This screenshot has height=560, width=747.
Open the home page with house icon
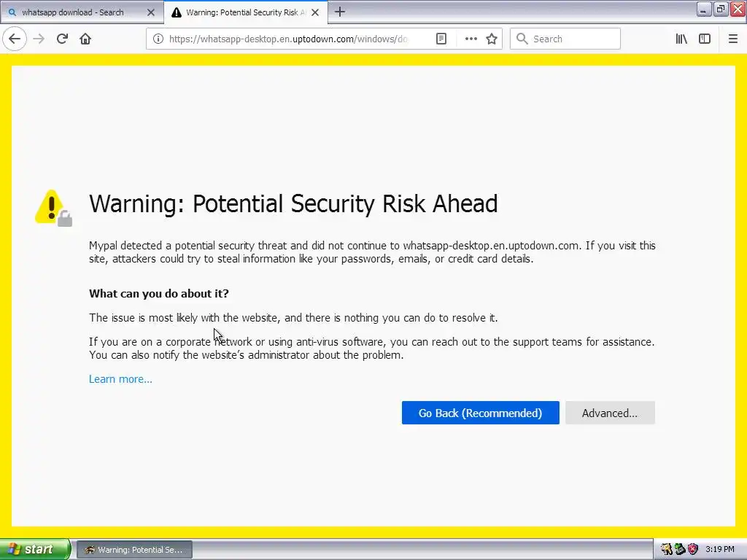tap(85, 39)
